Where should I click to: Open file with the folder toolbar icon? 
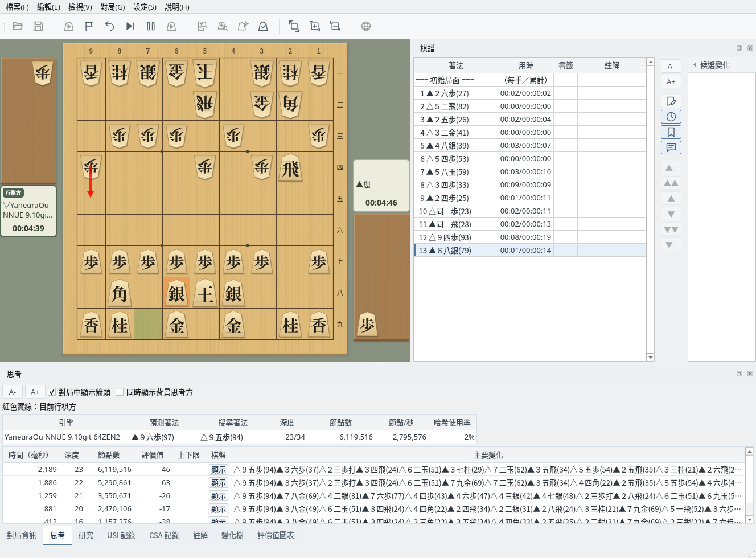[x=18, y=26]
